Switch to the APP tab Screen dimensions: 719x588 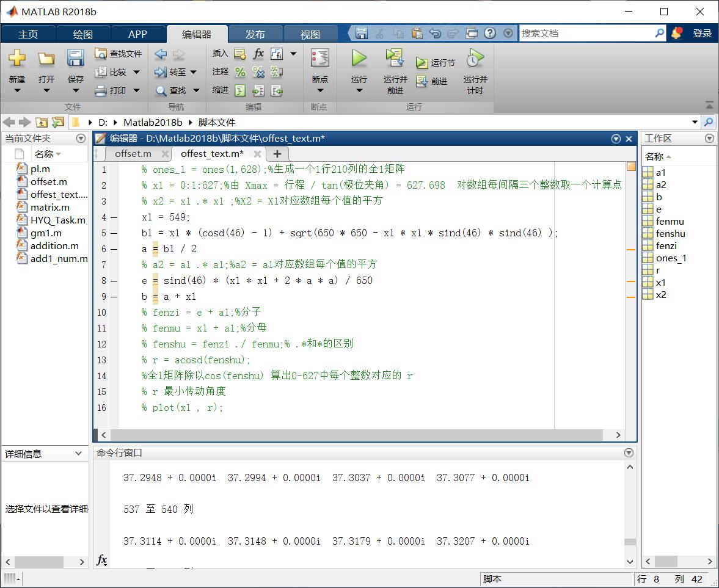coord(137,34)
